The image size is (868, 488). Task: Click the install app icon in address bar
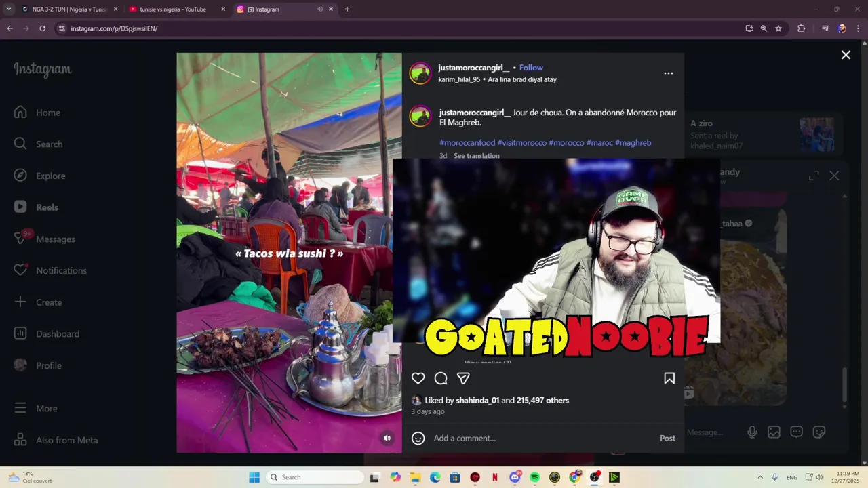(749, 28)
